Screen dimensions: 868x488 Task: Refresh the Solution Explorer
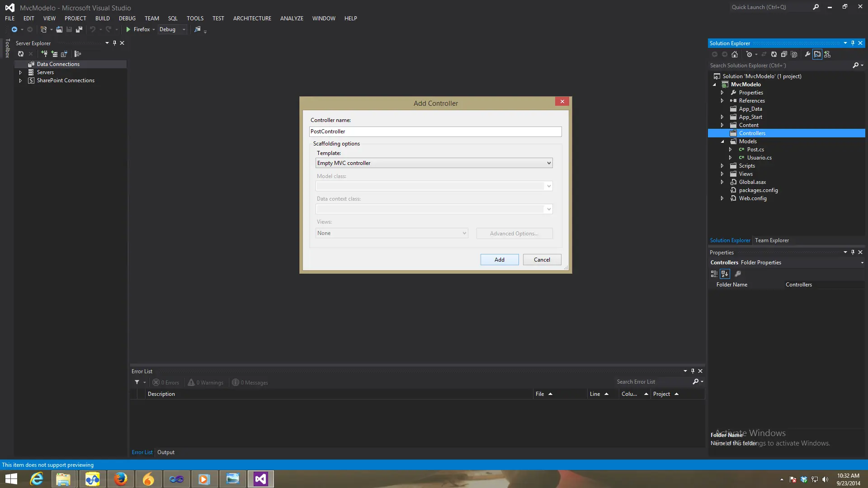[x=774, y=54]
